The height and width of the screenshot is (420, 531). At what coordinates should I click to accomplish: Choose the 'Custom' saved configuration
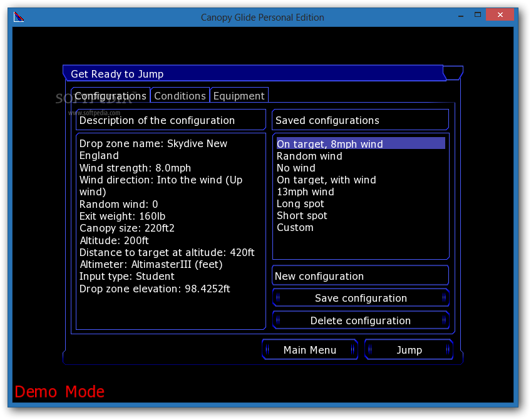coord(361,227)
